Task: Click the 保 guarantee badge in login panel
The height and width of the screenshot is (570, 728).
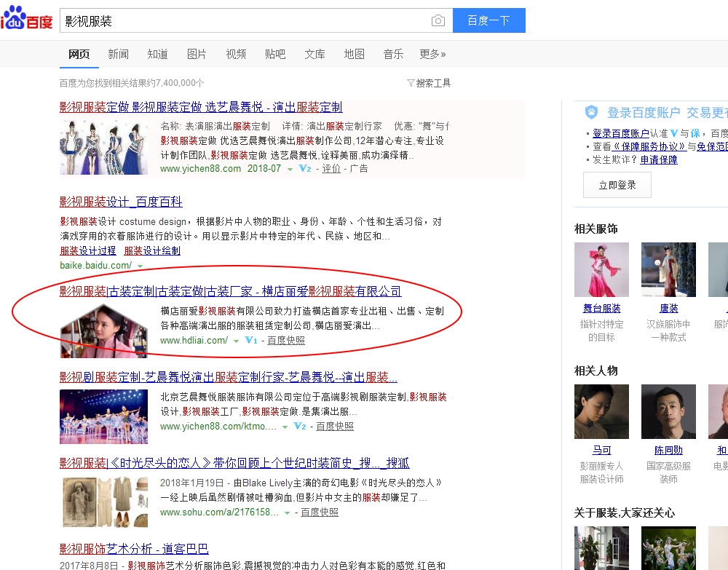Action: (695, 134)
